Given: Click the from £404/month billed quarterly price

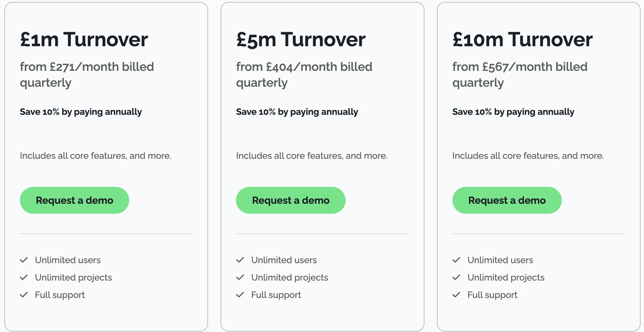Looking at the screenshot, I should point(304,75).
